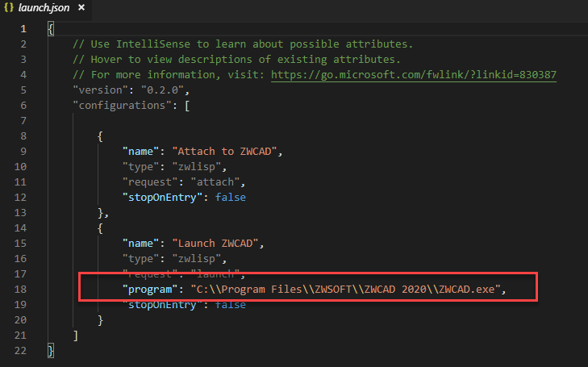Viewport: 588px width, 367px height.
Task: Click the "stopOnEntry" key on line 19
Action: coord(162,304)
